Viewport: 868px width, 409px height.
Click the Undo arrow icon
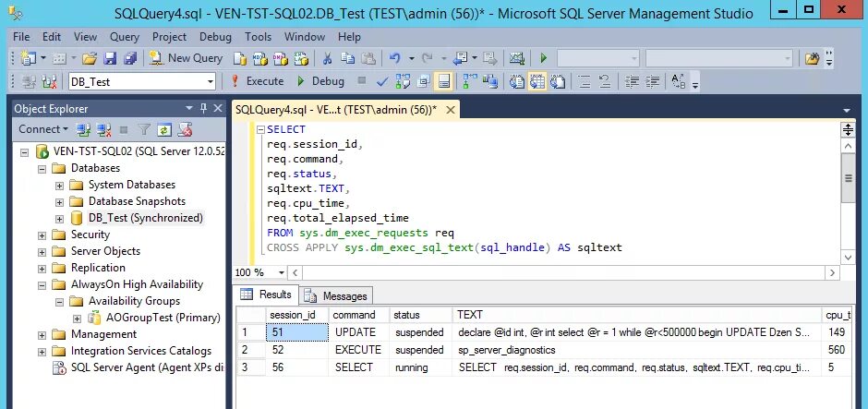[x=394, y=58]
